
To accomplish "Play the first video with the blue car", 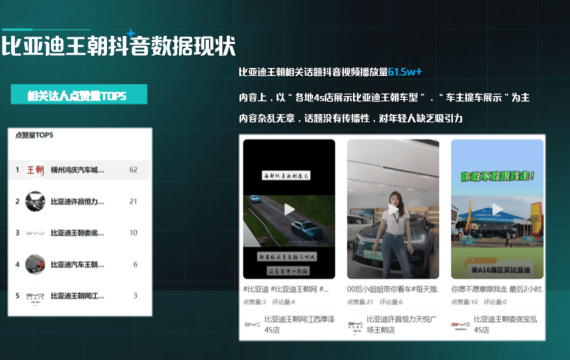I will [289, 209].
